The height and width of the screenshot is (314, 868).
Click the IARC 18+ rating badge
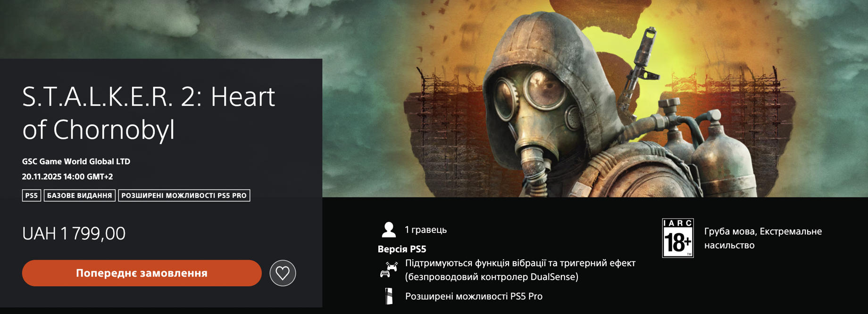[x=678, y=238]
